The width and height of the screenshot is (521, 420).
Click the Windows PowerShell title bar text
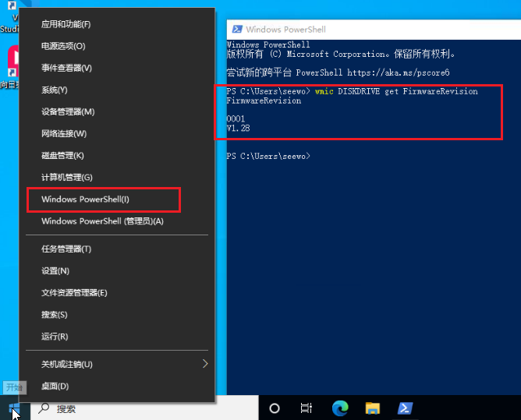[285, 30]
